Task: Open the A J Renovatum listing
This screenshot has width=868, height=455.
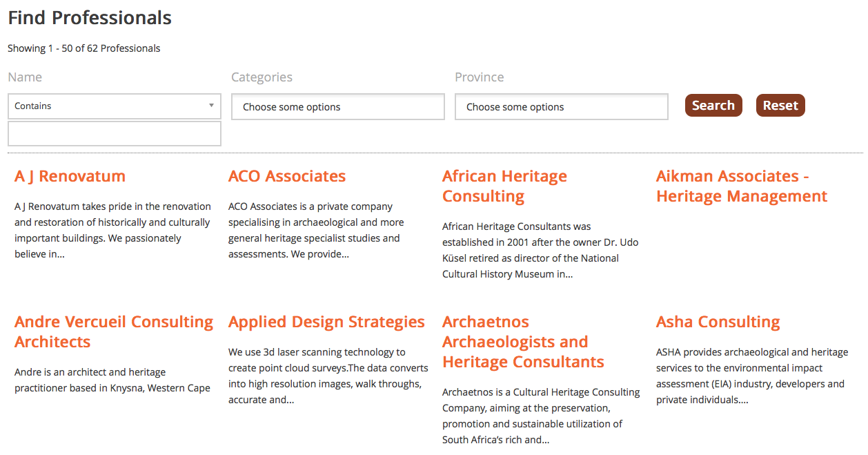Action: (x=70, y=176)
